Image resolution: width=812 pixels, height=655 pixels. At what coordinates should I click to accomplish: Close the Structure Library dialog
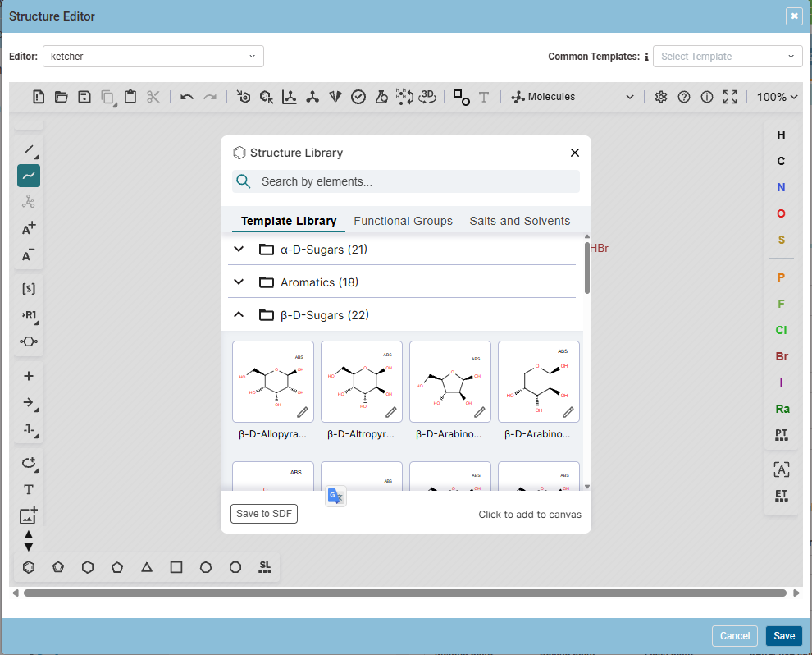(575, 153)
